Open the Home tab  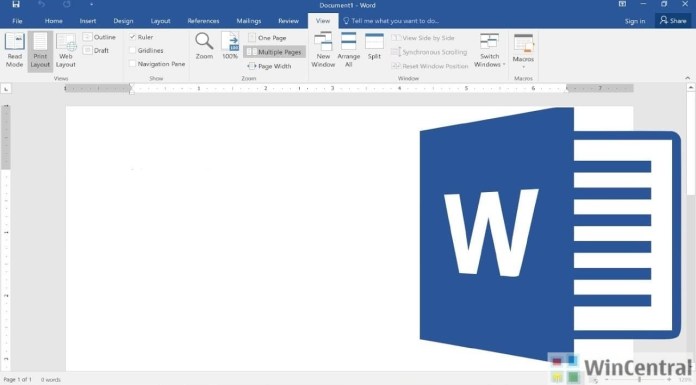coord(53,21)
